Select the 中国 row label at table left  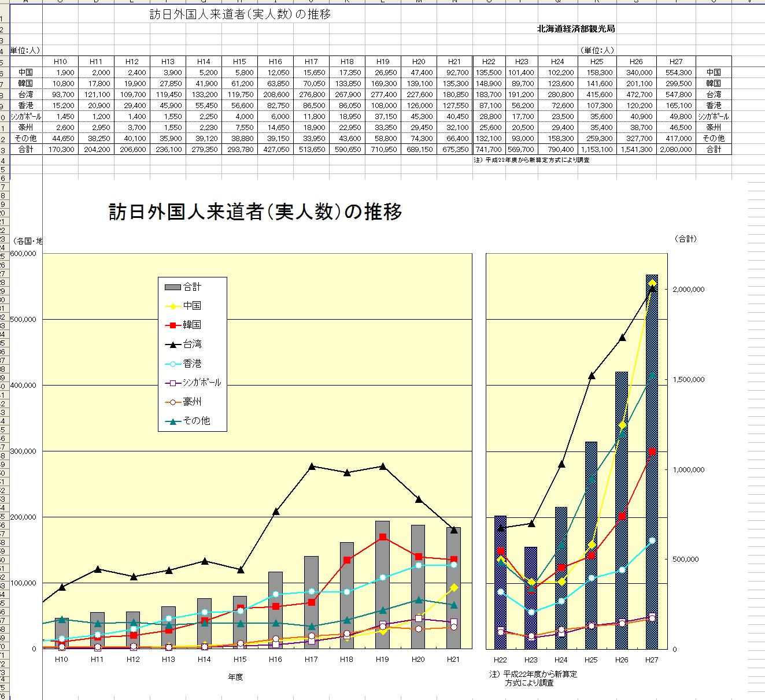pos(26,73)
